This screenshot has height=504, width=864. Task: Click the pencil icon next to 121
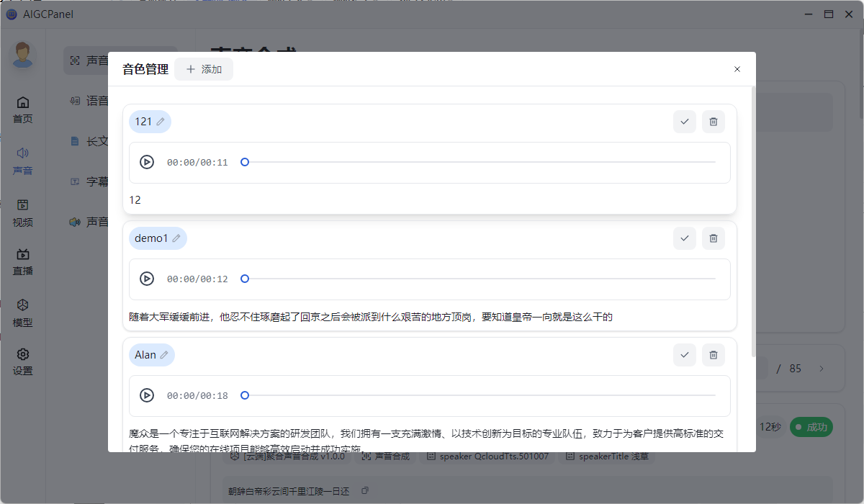161,122
